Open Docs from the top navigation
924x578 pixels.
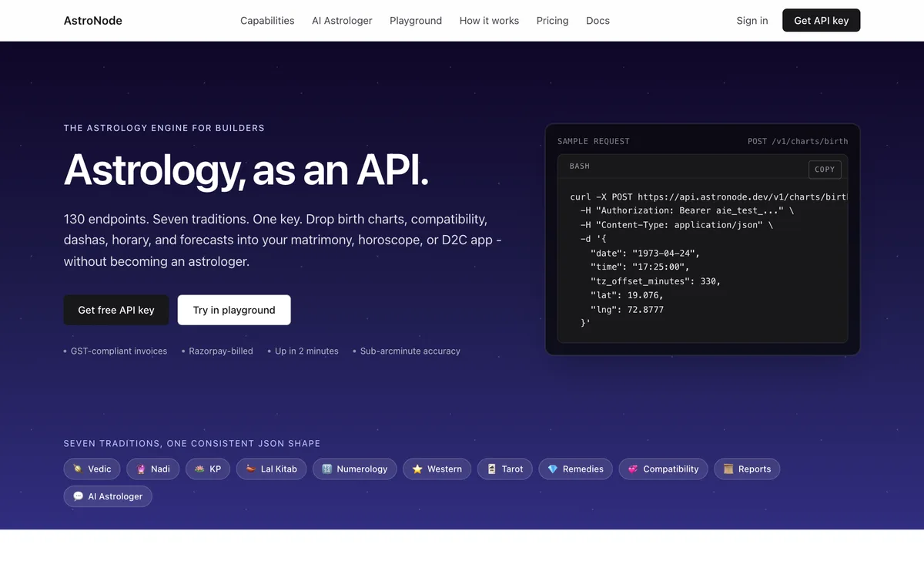tap(598, 21)
